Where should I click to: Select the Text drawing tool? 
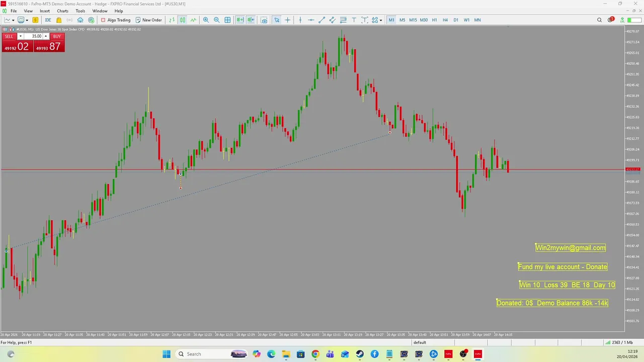tap(354, 20)
